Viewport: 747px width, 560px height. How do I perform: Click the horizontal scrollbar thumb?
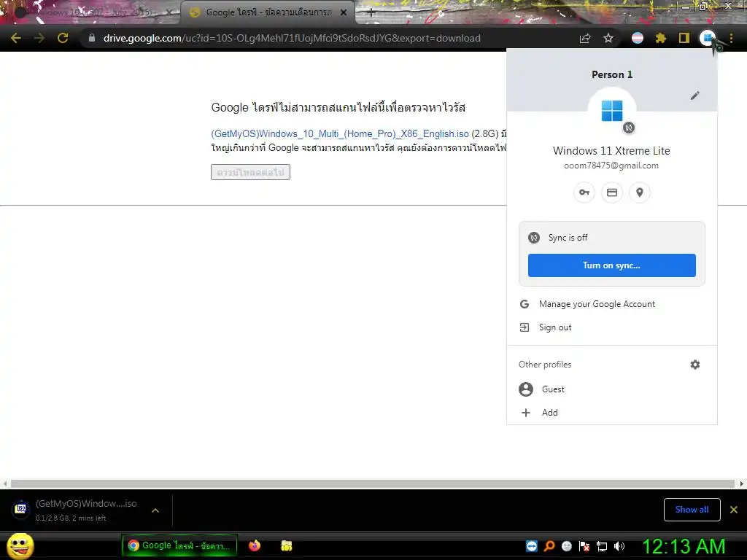tap(373, 483)
